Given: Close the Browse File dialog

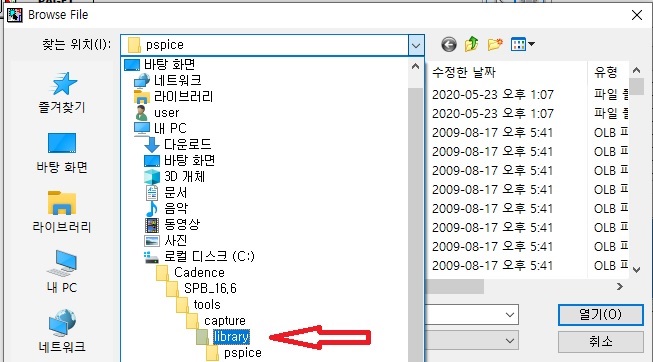Looking at the screenshot, I should (x=636, y=15).
